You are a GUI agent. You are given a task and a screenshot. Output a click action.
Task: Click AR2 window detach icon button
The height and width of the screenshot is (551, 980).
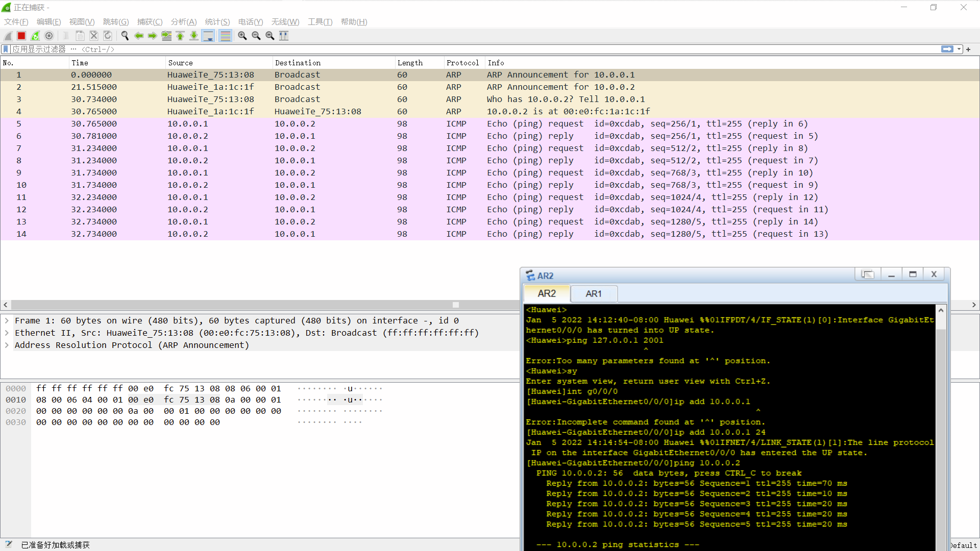click(x=867, y=274)
